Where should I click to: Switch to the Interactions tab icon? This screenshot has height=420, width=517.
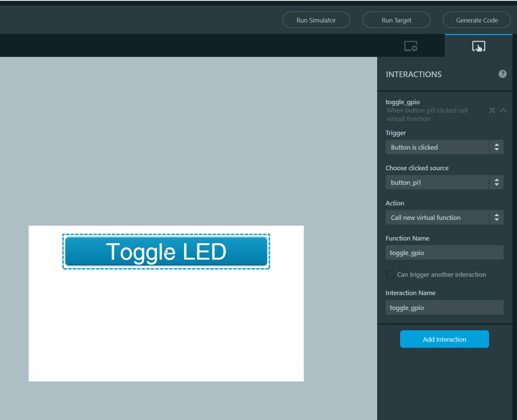click(x=478, y=46)
